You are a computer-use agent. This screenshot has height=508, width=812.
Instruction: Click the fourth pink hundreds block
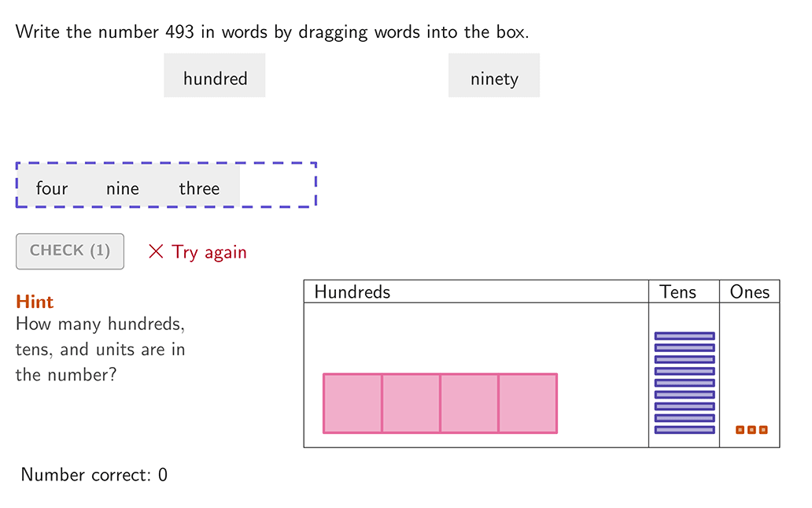tap(527, 403)
